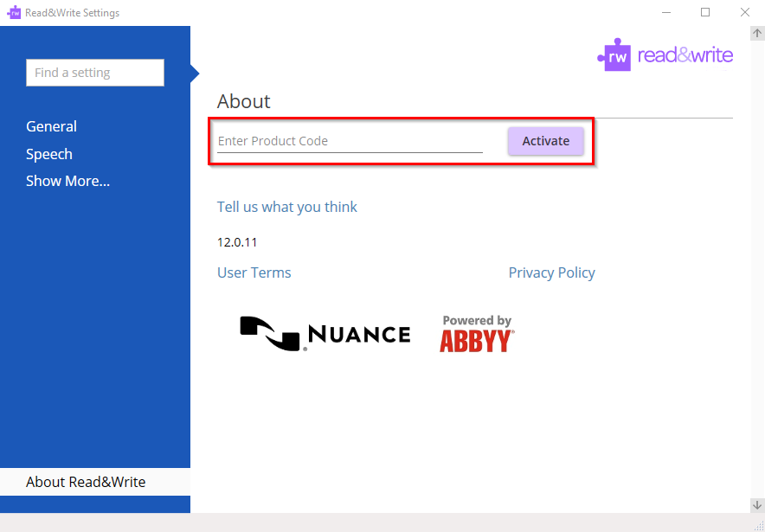Maximize the Read&Write Settings window
The image size is (765, 532).
click(x=705, y=13)
